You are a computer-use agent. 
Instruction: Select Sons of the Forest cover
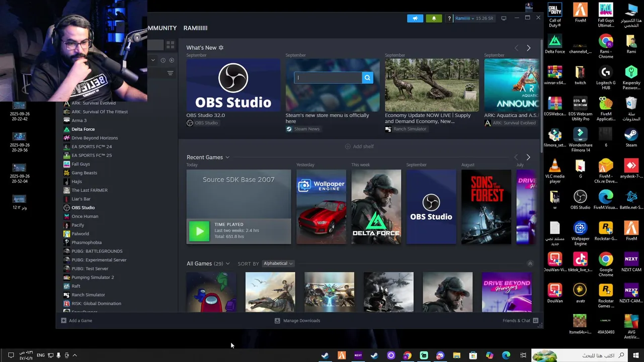click(486, 207)
